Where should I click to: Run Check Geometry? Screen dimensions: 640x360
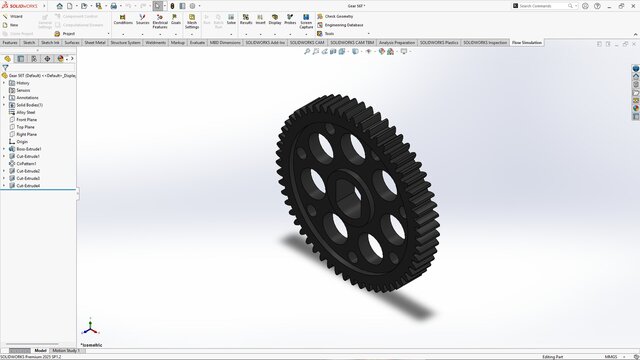(335, 16)
